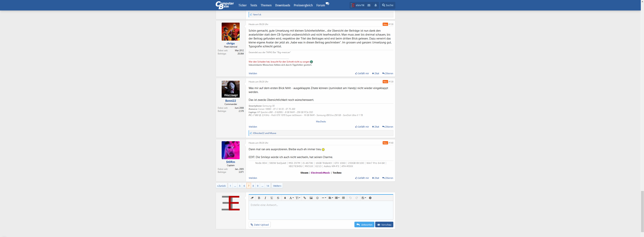Open the notifications bell in header
The height and width of the screenshot is (237, 644).
(x=376, y=5)
